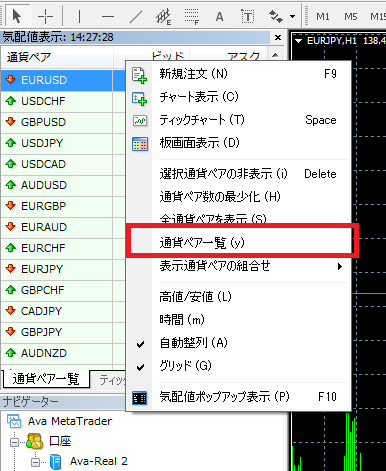Pick the equidistant channel tool

click(x=164, y=16)
